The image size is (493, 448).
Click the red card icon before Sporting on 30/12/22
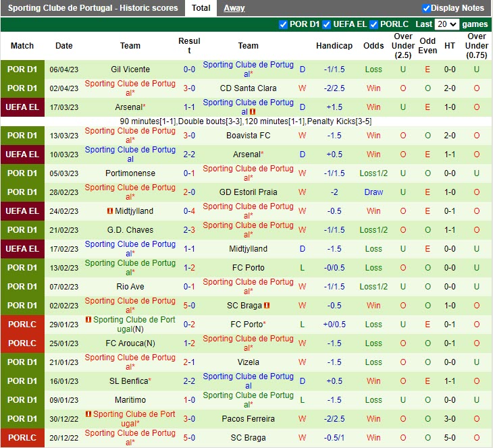88,414
